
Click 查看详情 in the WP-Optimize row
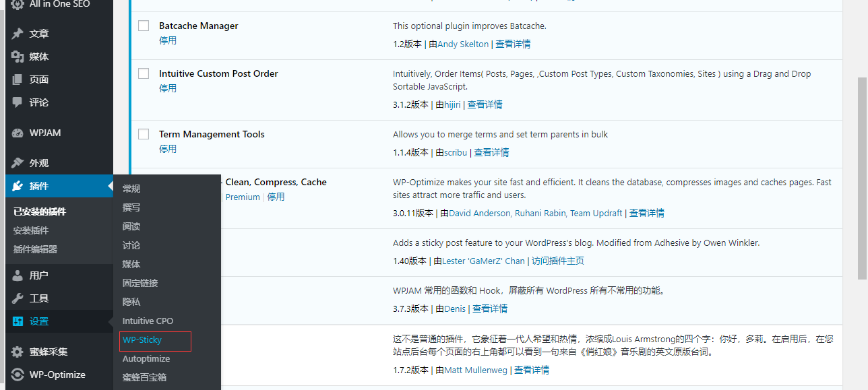(647, 213)
